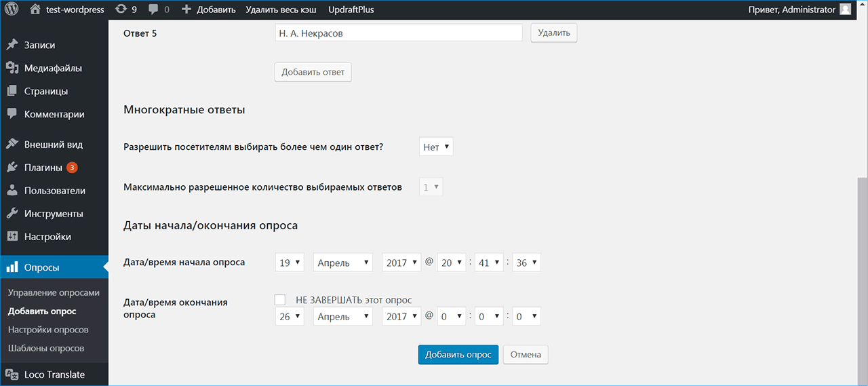
Task: Click the Настройки settings icon
Action: (12, 237)
